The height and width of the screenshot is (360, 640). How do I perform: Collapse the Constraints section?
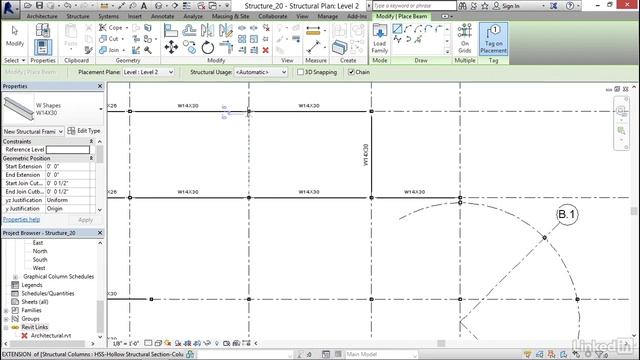click(x=91, y=141)
